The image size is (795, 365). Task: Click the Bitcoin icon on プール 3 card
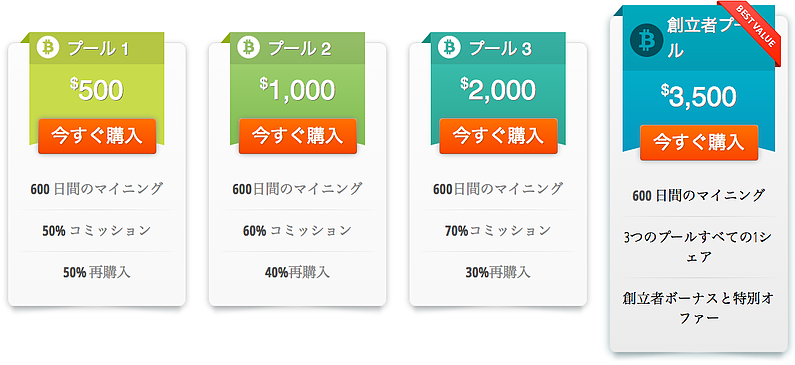[449, 47]
